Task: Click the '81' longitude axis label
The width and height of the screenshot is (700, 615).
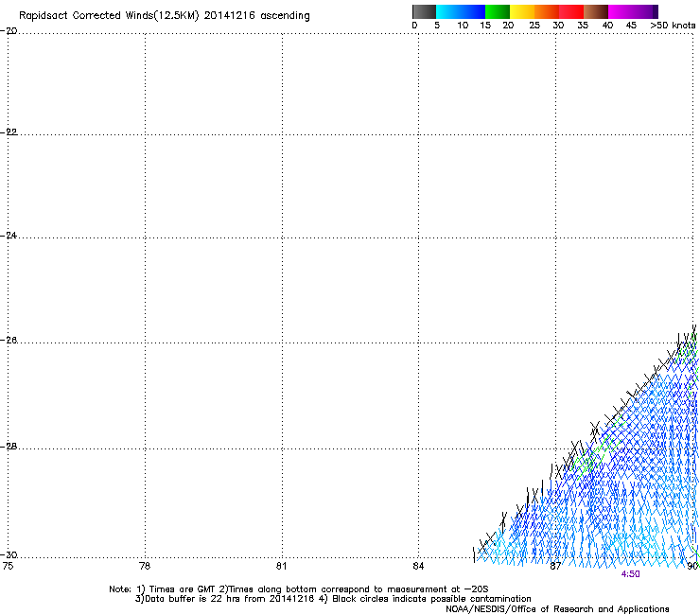Action: pos(281,566)
